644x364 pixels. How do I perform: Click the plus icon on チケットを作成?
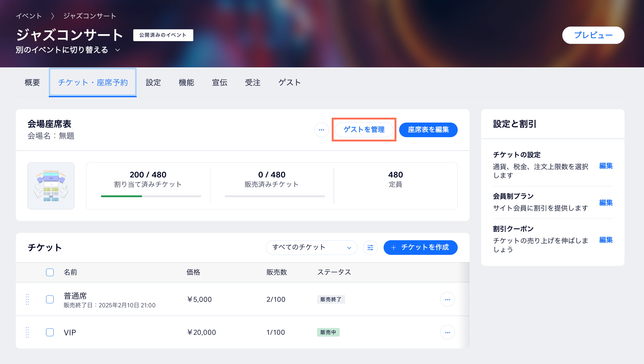(x=394, y=247)
